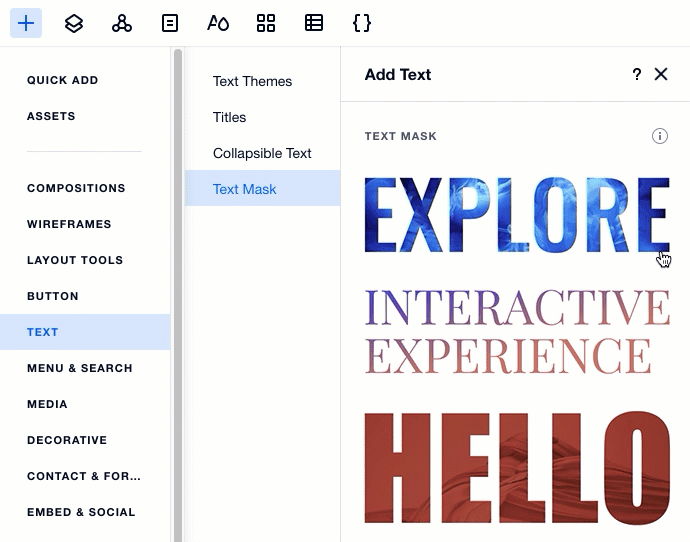Open the Site Styles text-and-drop icon
The image size is (690, 542).
pos(218,23)
